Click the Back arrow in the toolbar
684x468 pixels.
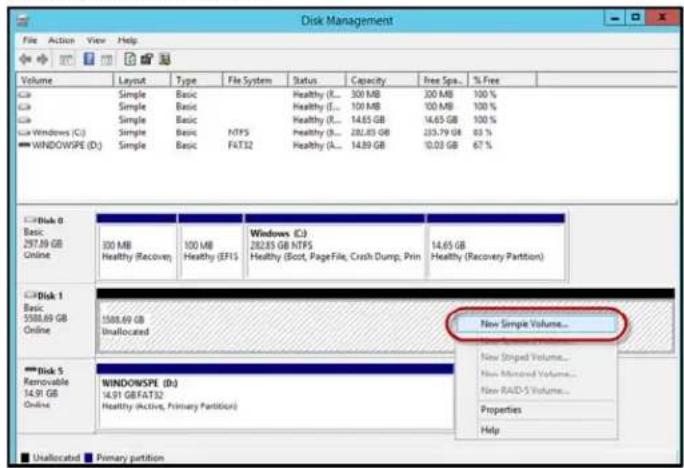click(x=25, y=59)
